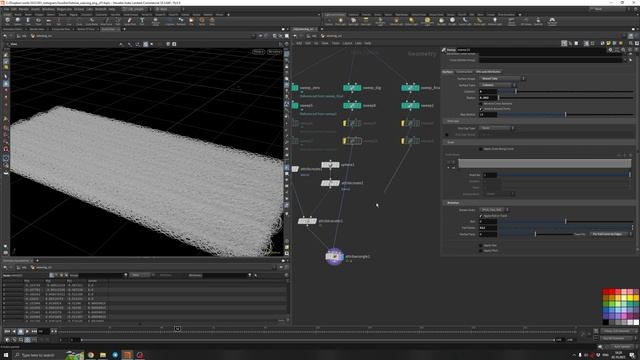Viewport: 640px width, 360px height.
Task: Jump to the first frame
Action: point(7,331)
